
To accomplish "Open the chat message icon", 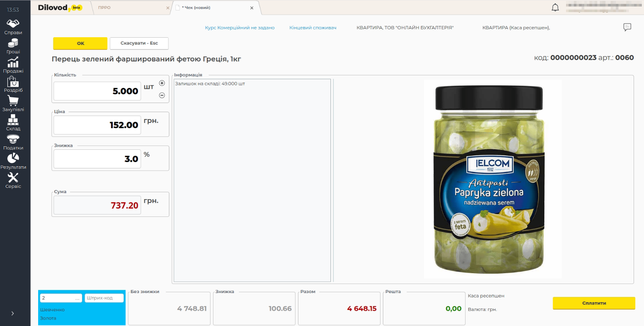I will 627,27.
